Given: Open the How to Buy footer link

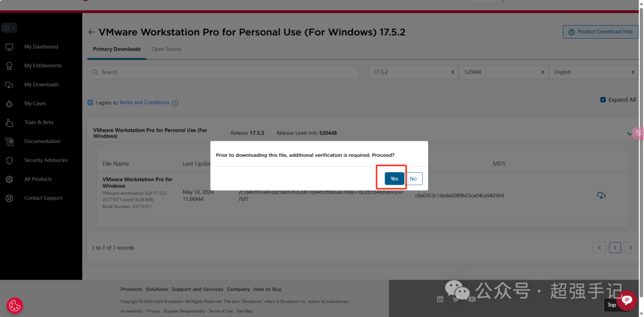Looking at the screenshot, I should [267, 289].
